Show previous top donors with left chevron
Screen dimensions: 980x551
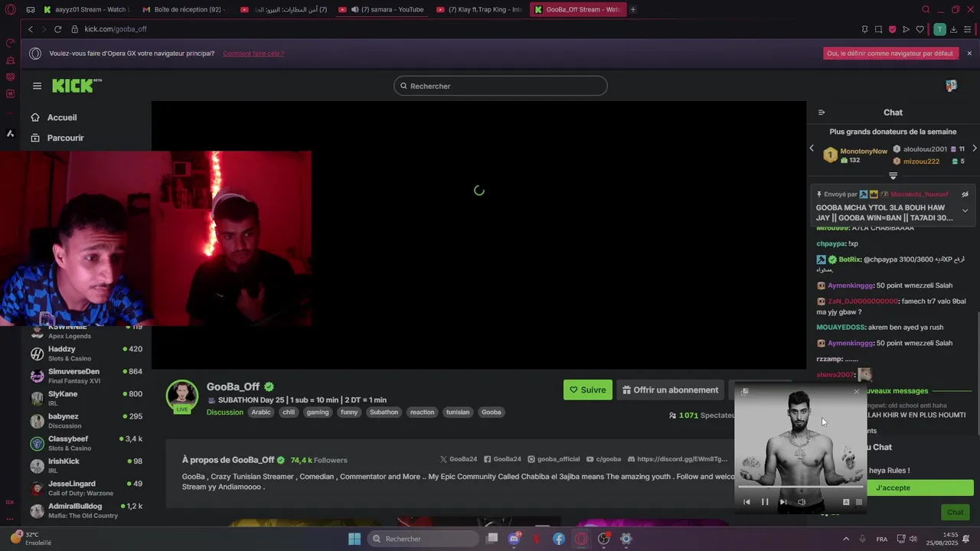[x=812, y=148]
